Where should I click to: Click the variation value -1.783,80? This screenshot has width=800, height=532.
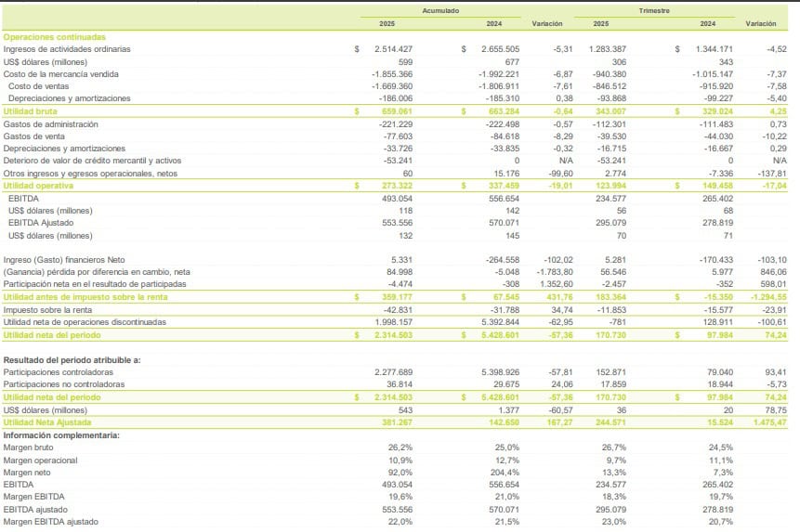coord(555,272)
